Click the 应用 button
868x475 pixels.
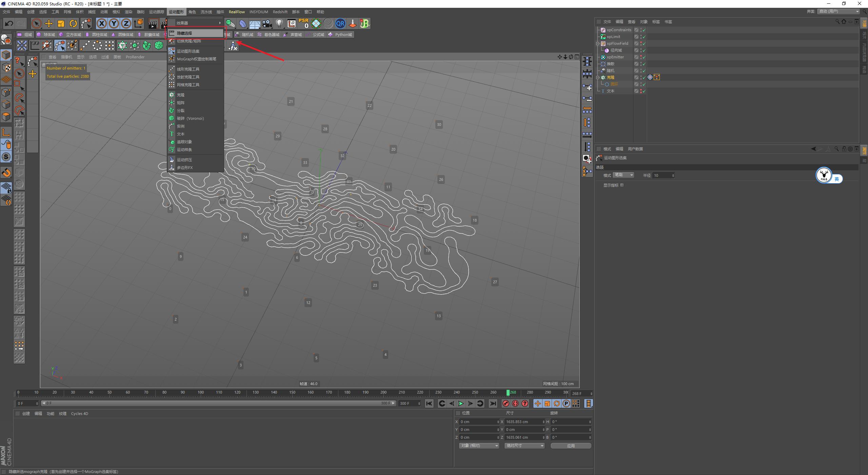click(x=571, y=445)
